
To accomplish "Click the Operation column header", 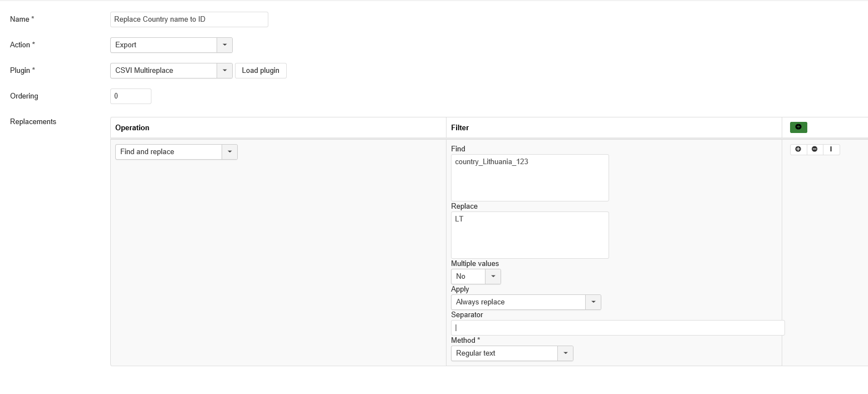I will point(133,128).
